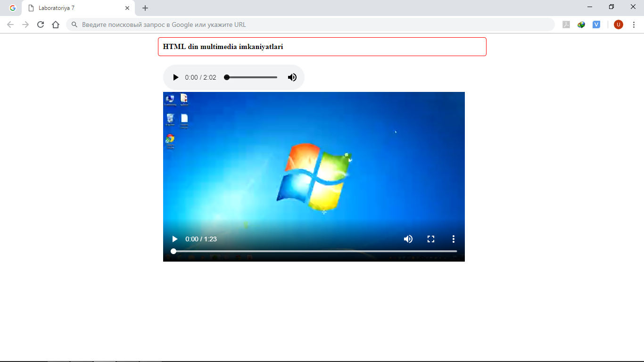Mute the video player sound
This screenshot has width=644, height=362.
[408, 239]
